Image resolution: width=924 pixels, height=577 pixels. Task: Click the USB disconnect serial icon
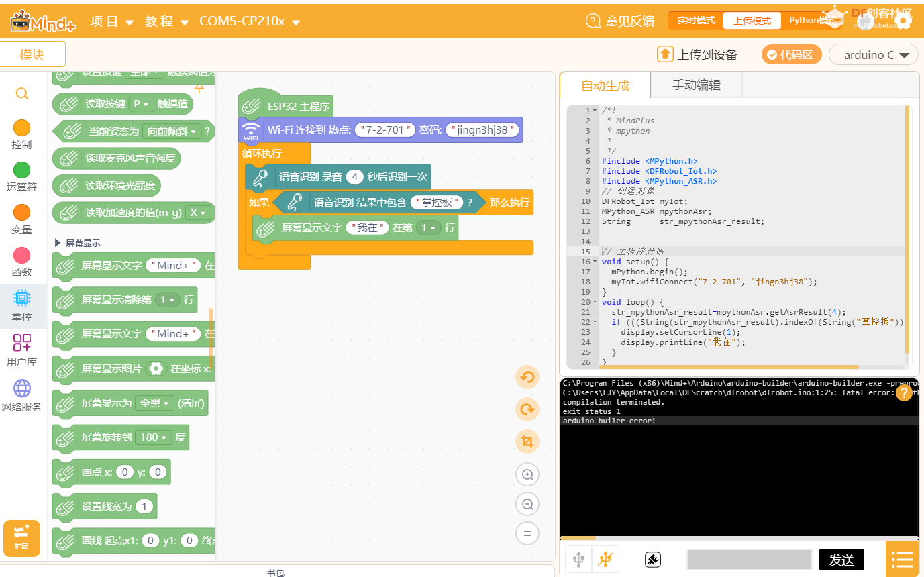(x=605, y=559)
